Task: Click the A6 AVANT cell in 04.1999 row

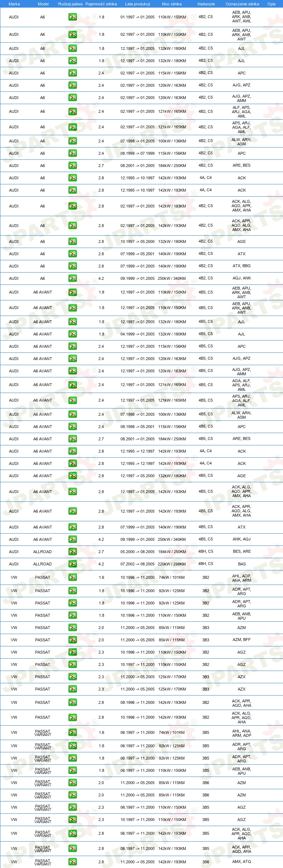Action: [x=42, y=334]
